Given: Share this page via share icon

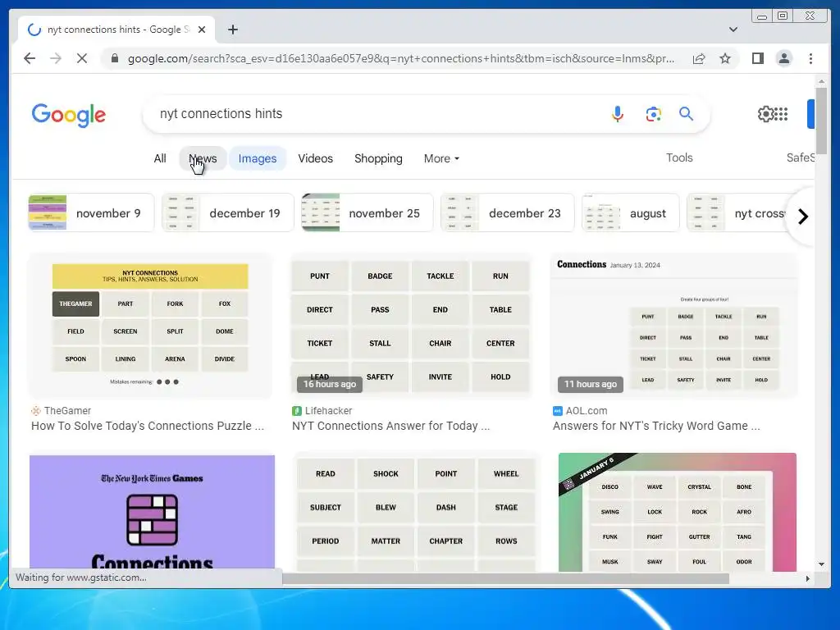Looking at the screenshot, I should coord(699,58).
